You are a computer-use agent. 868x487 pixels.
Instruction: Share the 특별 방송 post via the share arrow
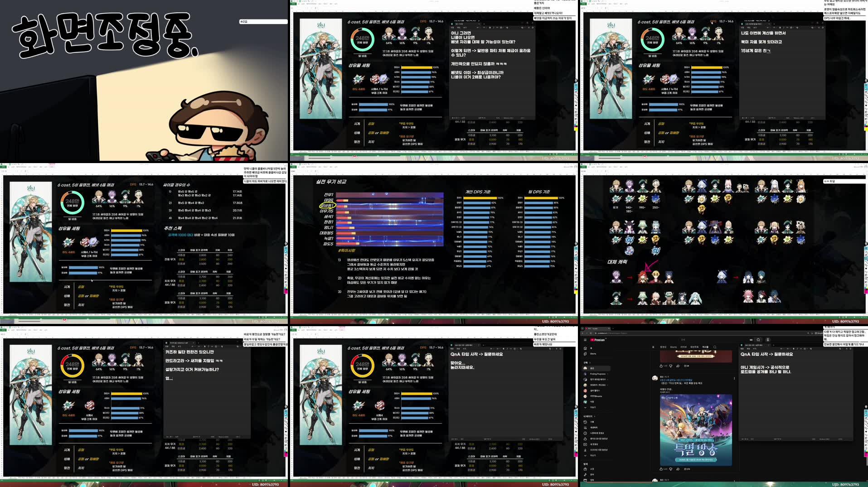point(678,469)
